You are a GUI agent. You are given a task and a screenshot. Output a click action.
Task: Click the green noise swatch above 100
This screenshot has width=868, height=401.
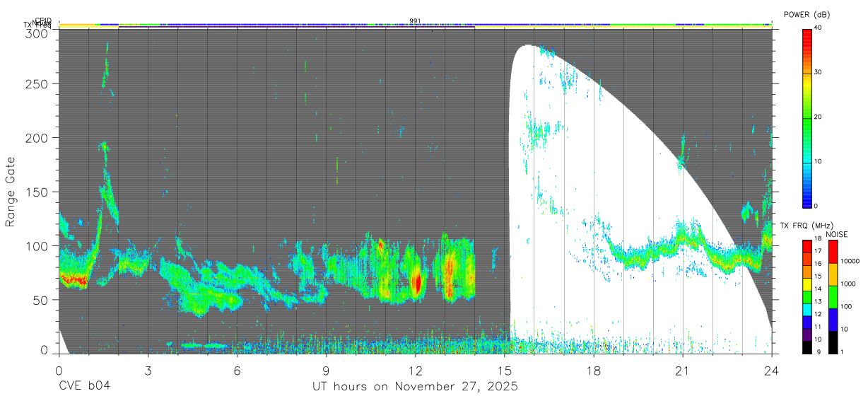(x=833, y=297)
